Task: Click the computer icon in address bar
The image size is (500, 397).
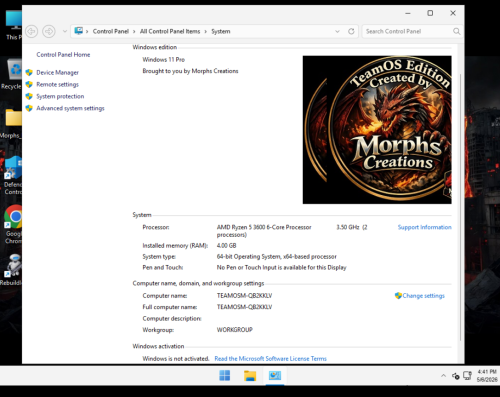Action: pos(79,31)
